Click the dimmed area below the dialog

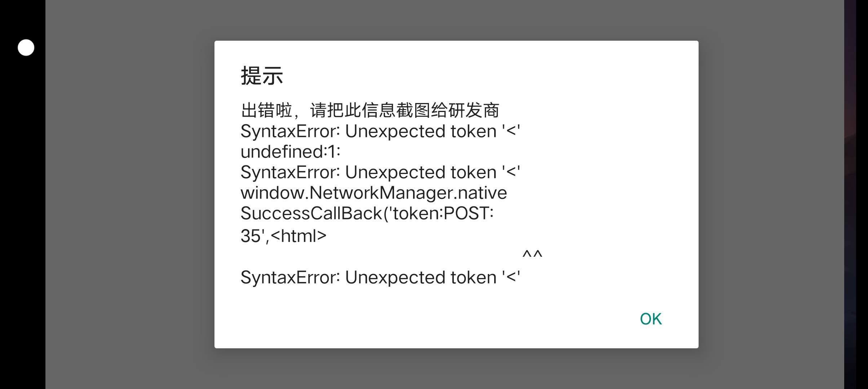456,369
